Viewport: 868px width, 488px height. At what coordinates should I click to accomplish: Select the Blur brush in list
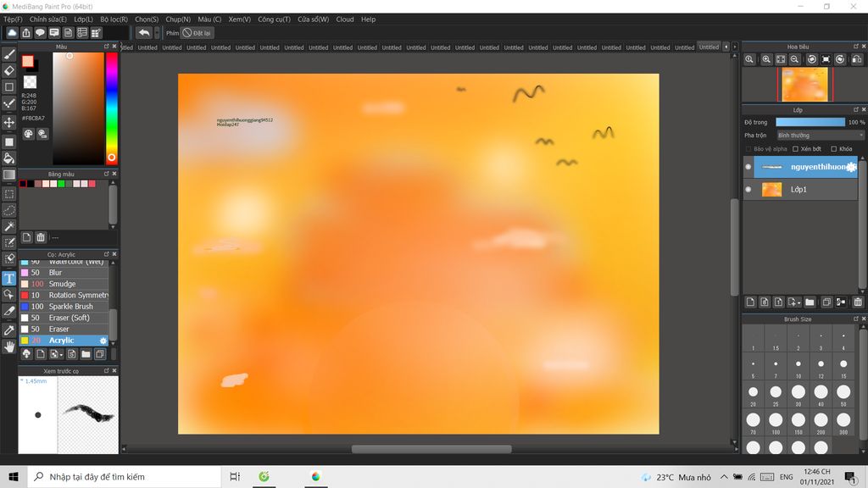(64, 273)
